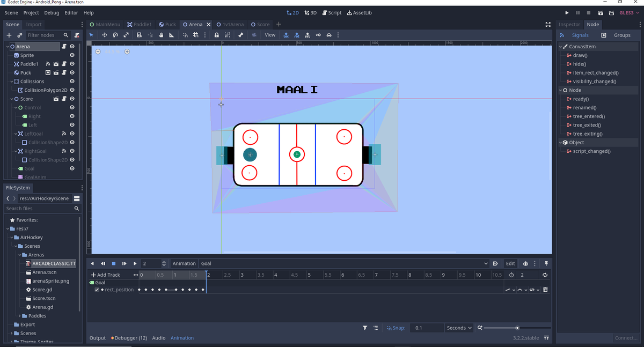644x347 pixels.
Task: Open the View menu in viewport toolbar
Action: tap(270, 35)
